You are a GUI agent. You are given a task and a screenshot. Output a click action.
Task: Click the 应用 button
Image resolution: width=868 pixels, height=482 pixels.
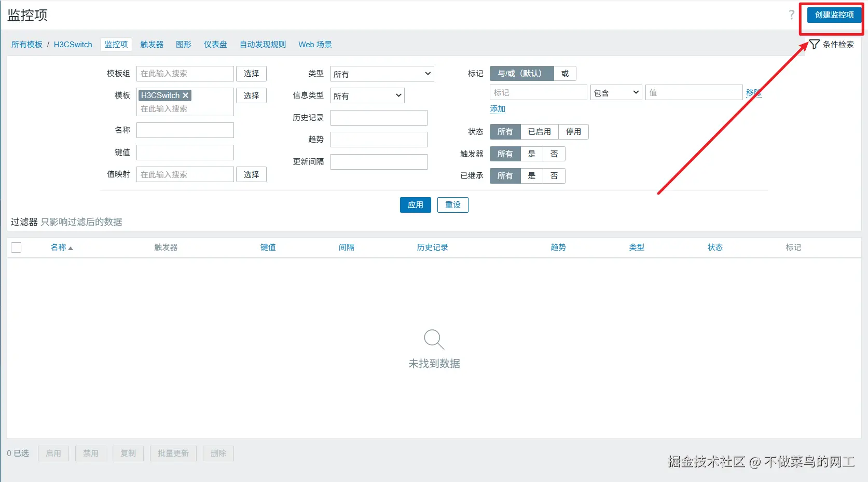(x=416, y=205)
